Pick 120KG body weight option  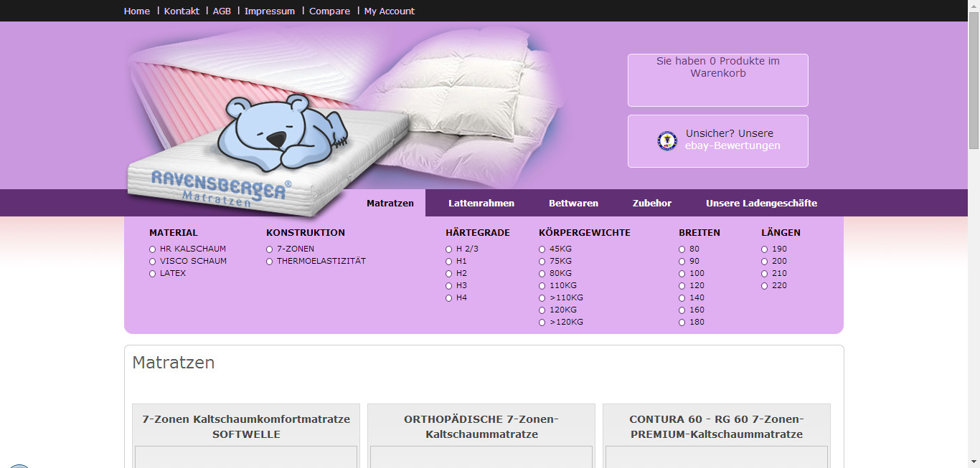click(542, 310)
